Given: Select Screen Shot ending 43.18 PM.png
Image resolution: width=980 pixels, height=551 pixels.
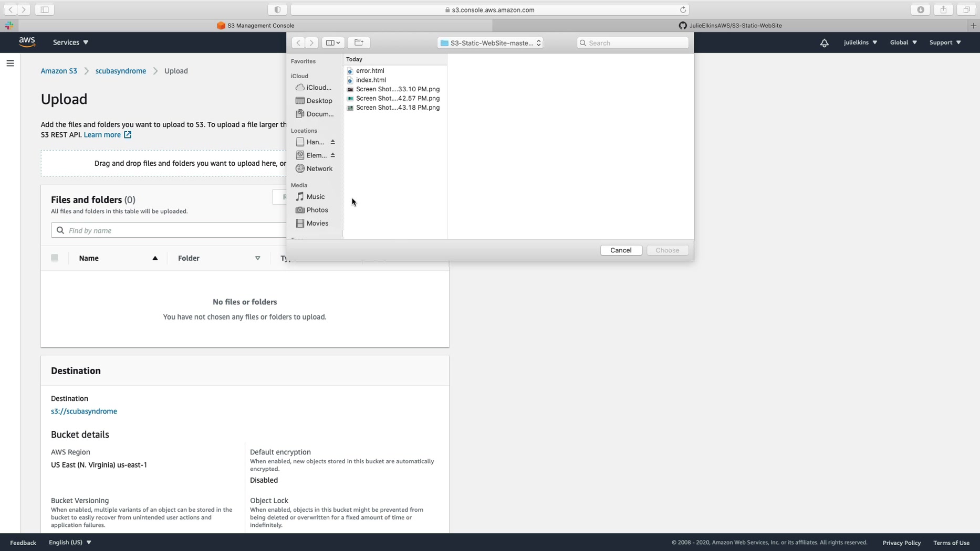Looking at the screenshot, I should (393, 108).
